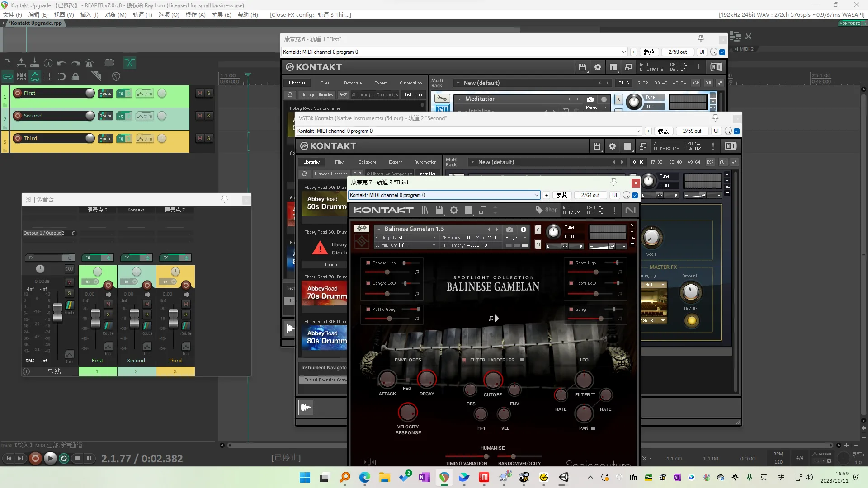Viewport: 868px width, 488px height.
Task: Toggle ripple editing grid icon
Action: click(21, 76)
